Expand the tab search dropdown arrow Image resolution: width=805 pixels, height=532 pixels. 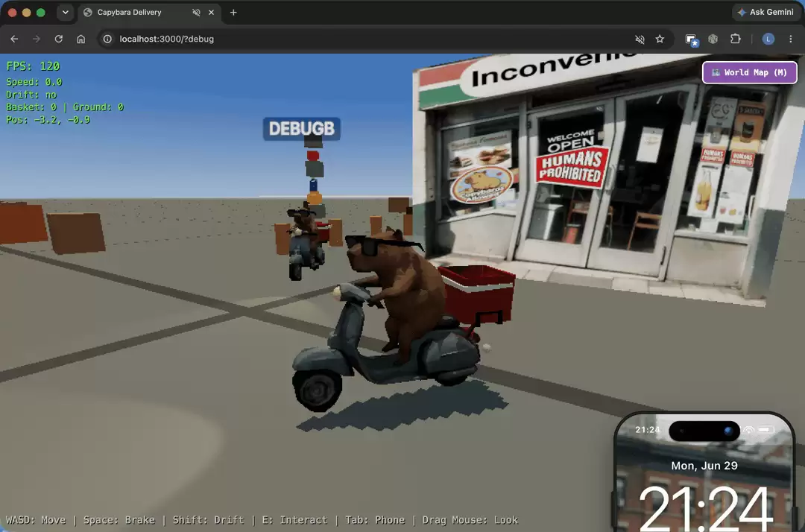pyautogui.click(x=65, y=13)
